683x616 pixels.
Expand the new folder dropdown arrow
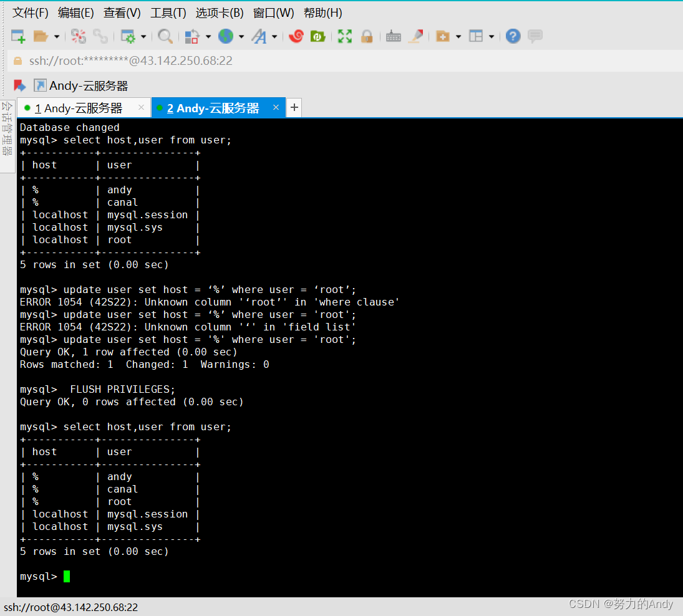458,37
